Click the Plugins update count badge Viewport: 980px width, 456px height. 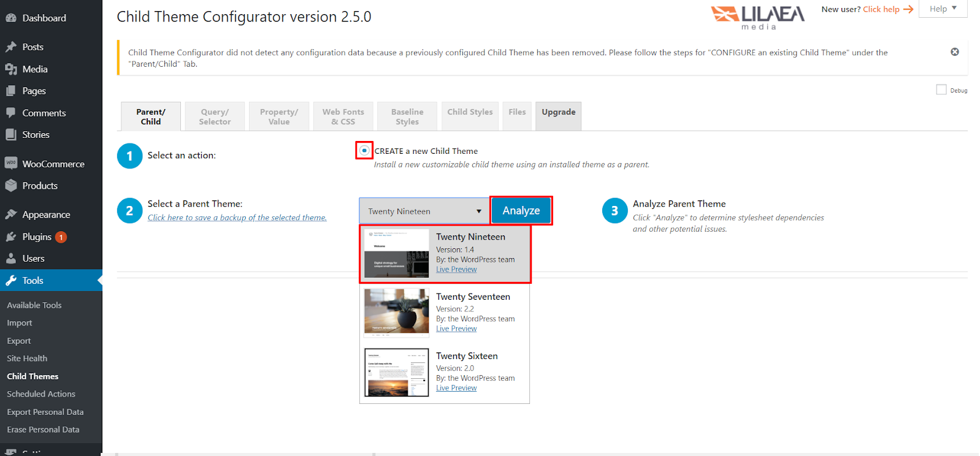pos(61,237)
